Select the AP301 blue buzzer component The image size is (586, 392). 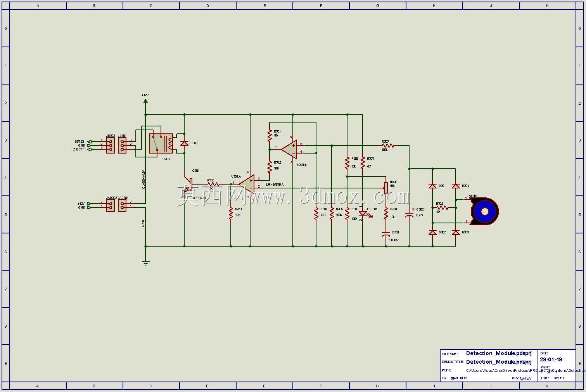point(484,211)
